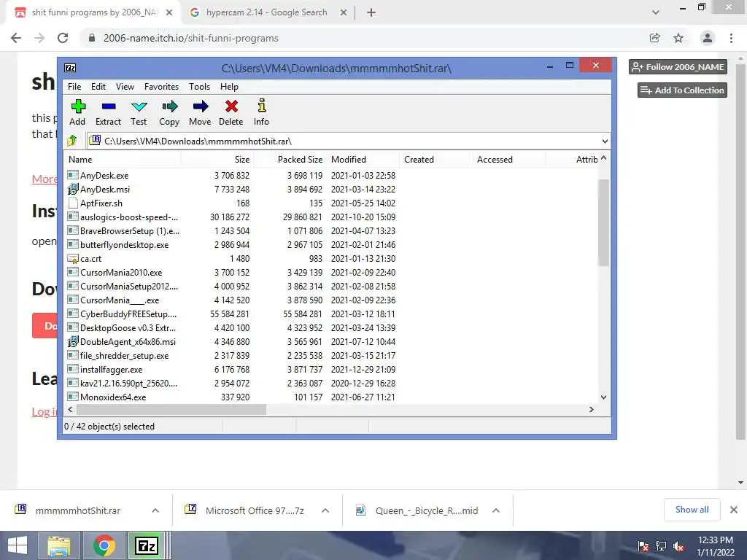Click the horizontal scroll-right arrow in 7-Zip
Screen dimensions: 747x560
coord(591,410)
